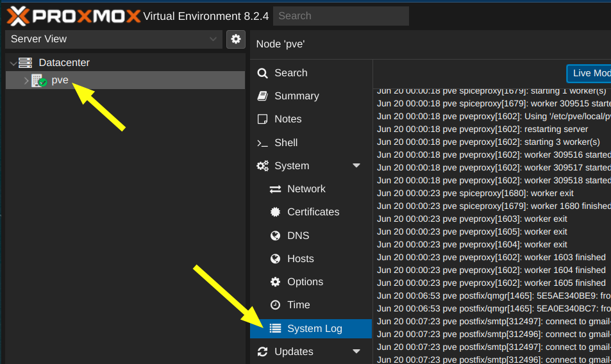Collapse the Datacenter tree node
Viewport: 611px width, 364px height.
pyautogui.click(x=13, y=63)
